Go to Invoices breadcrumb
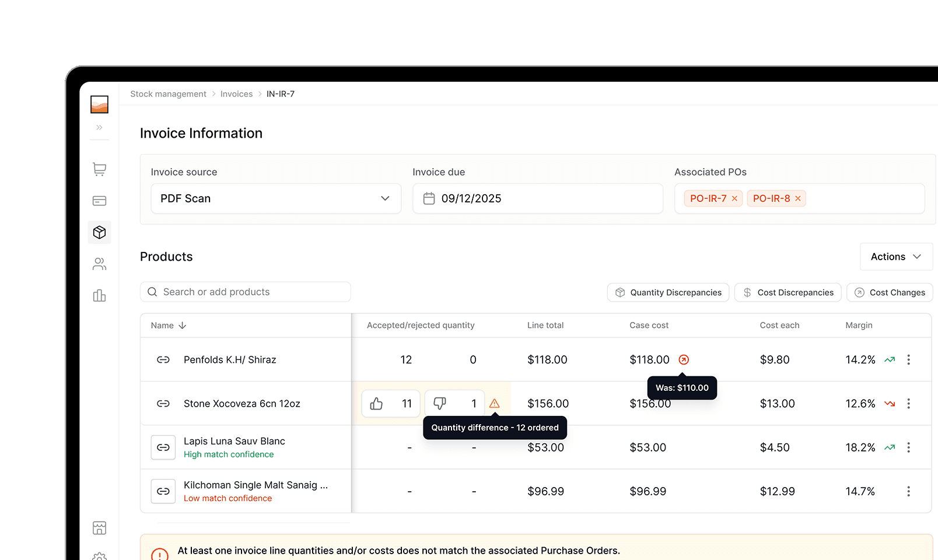This screenshot has height=560, width=938. point(236,94)
